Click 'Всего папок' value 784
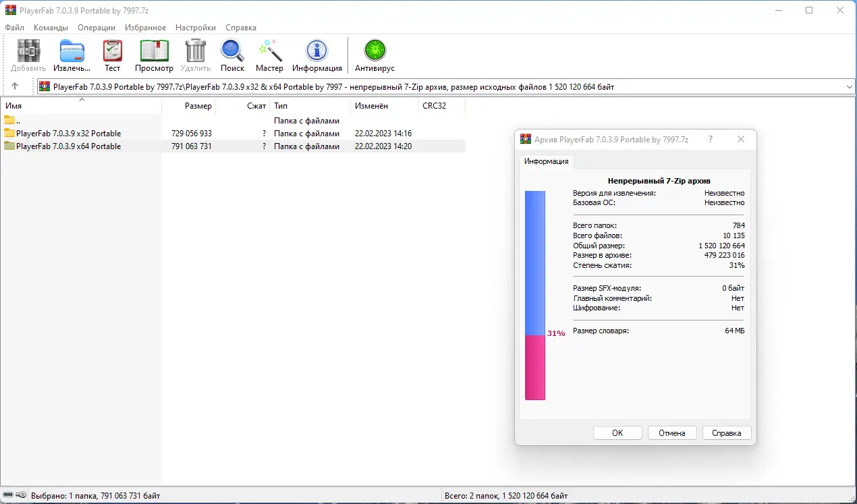 click(x=738, y=225)
